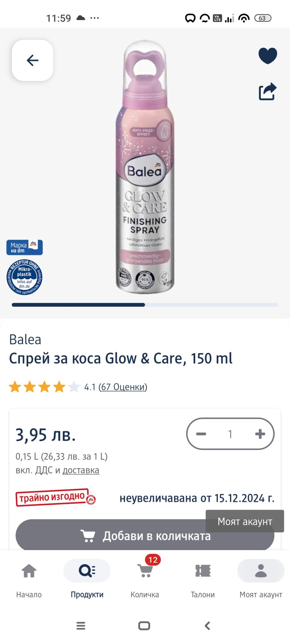The image size is (290, 644).
Task: Tap the quantity number field
Action: pos(230,434)
